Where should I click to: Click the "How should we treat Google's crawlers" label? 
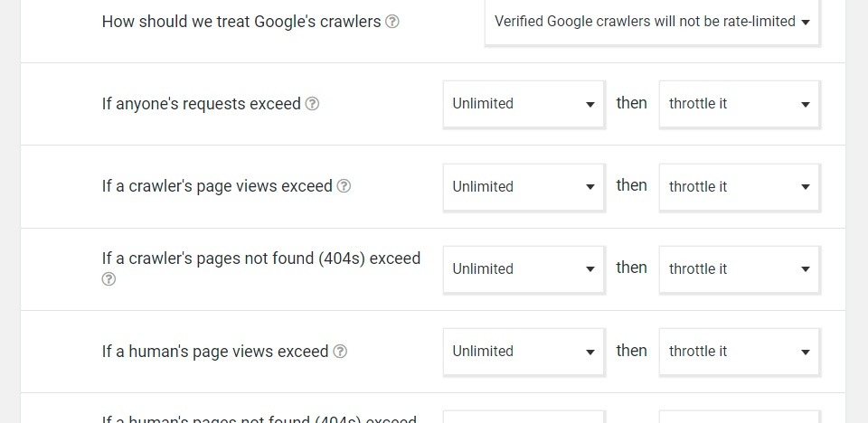(241, 22)
